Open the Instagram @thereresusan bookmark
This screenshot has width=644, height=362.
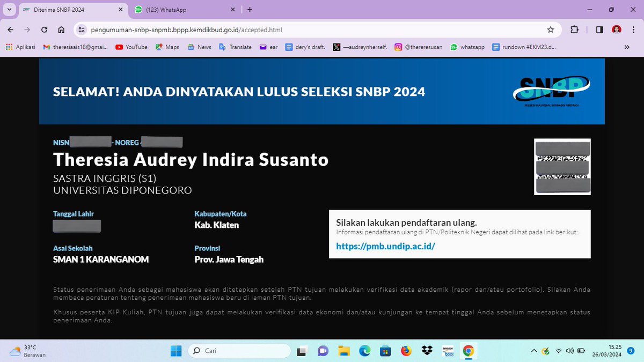coord(419,47)
